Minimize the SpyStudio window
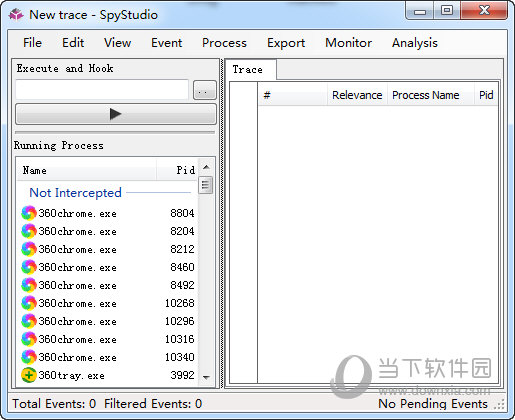 click(420, 11)
